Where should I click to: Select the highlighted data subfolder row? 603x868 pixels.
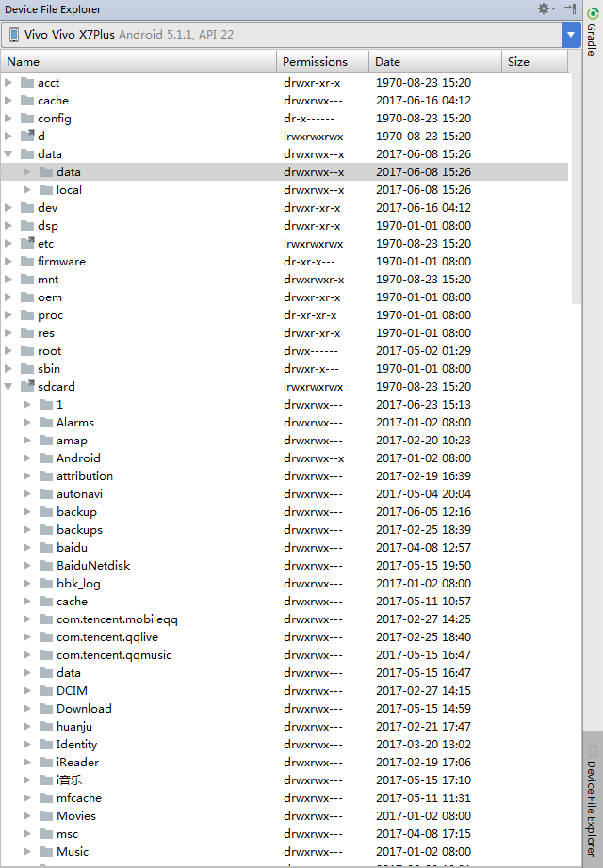click(x=285, y=171)
